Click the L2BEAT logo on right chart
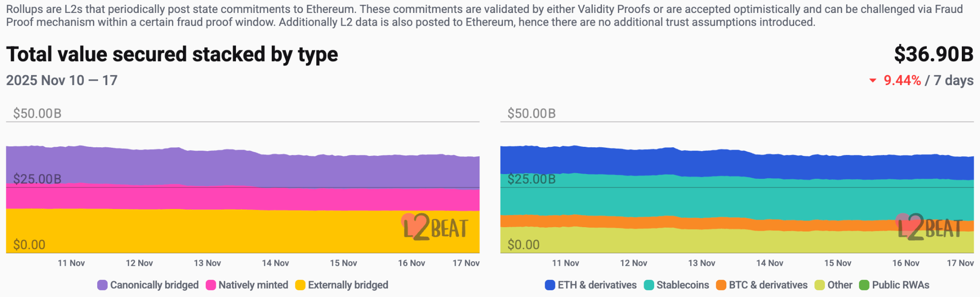 [929, 227]
